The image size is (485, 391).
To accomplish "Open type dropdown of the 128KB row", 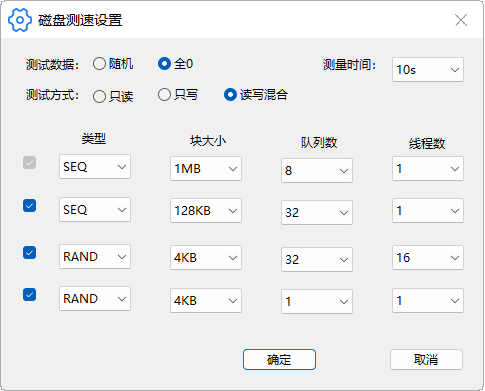I will pyautogui.click(x=95, y=210).
